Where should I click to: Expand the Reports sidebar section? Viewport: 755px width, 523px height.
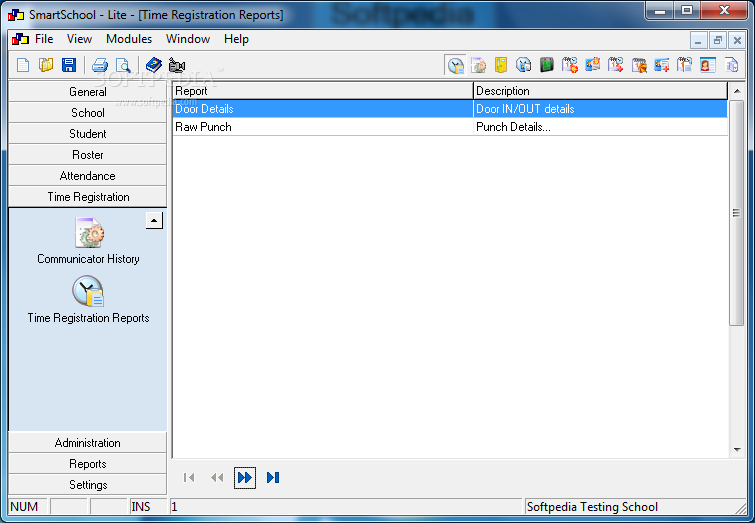point(88,464)
